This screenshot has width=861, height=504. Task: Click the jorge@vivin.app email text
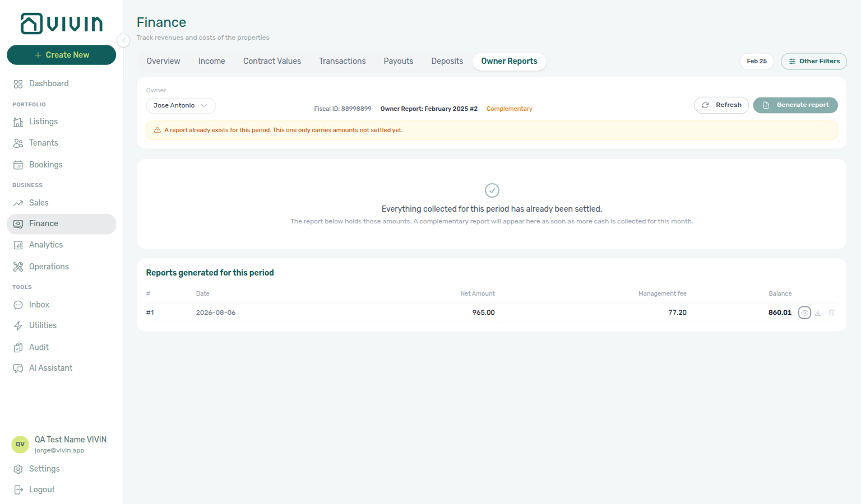[x=59, y=451]
